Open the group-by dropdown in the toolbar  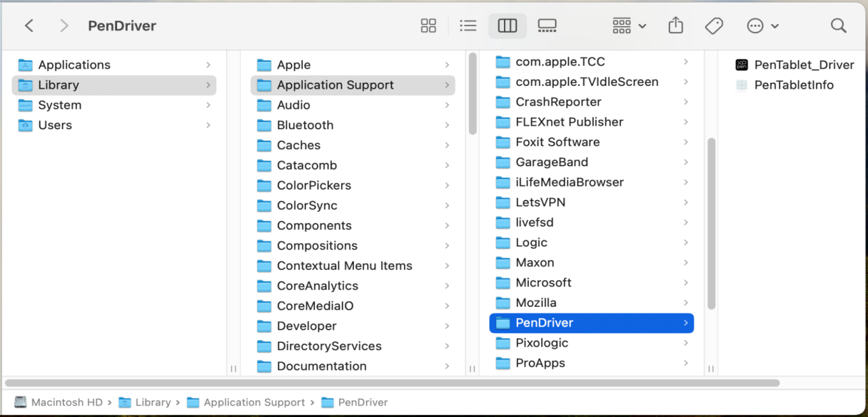click(629, 25)
